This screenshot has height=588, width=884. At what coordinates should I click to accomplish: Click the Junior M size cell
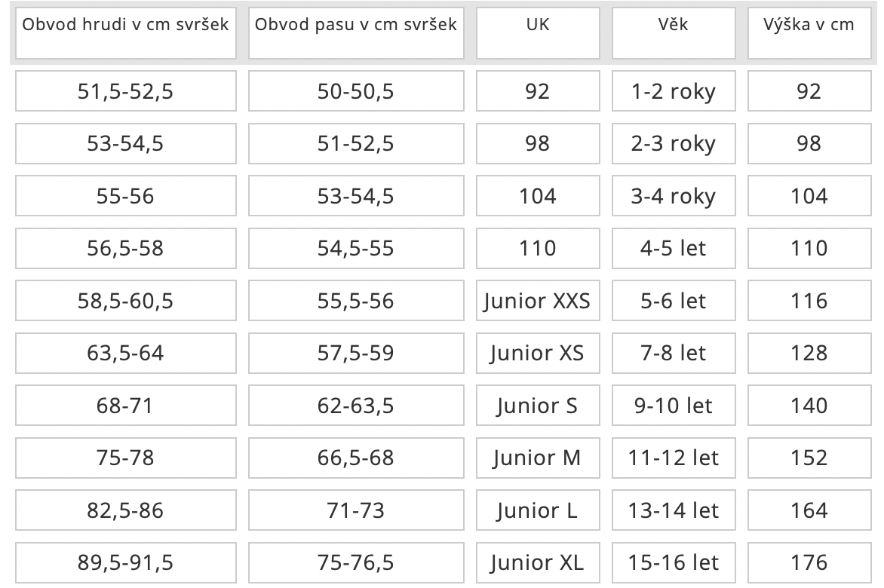538,458
